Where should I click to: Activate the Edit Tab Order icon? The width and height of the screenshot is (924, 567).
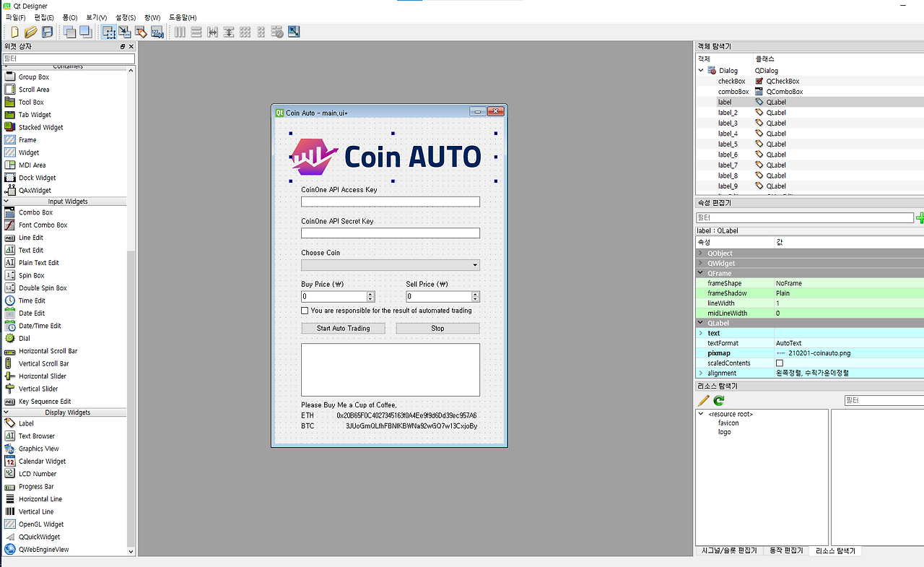click(x=157, y=32)
